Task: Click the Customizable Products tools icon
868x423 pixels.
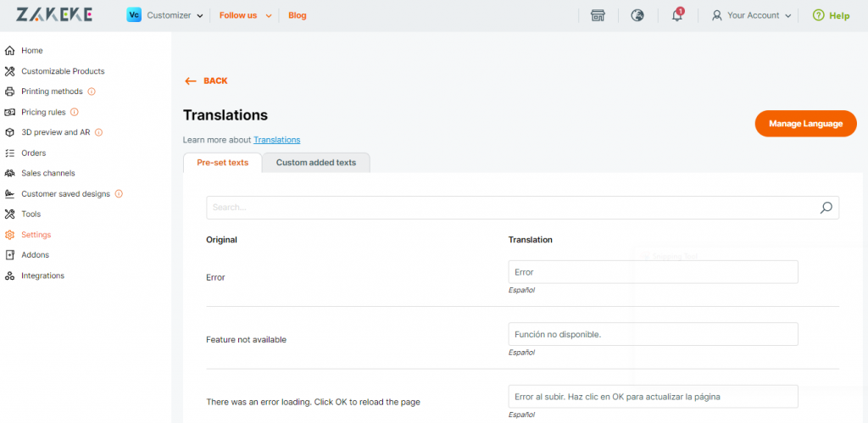Action: (9, 71)
